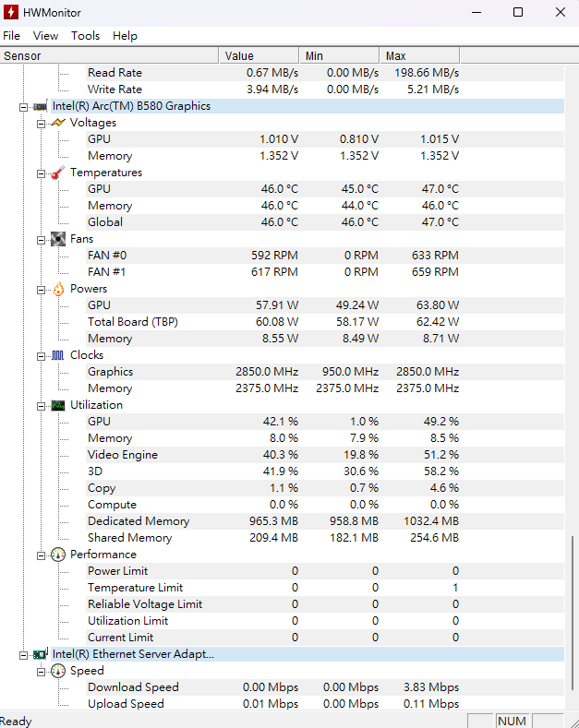Image resolution: width=579 pixels, height=728 pixels.
Task: Select the Video Engine utilization row
Action: pos(282,455)
